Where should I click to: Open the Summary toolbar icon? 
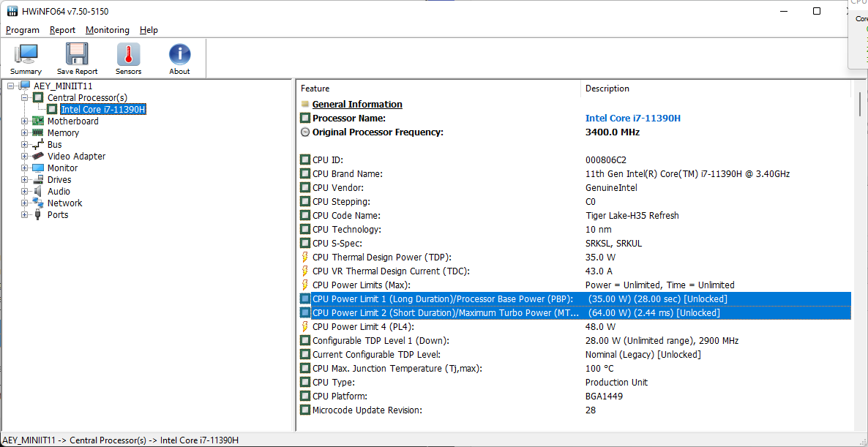[26, 53]
